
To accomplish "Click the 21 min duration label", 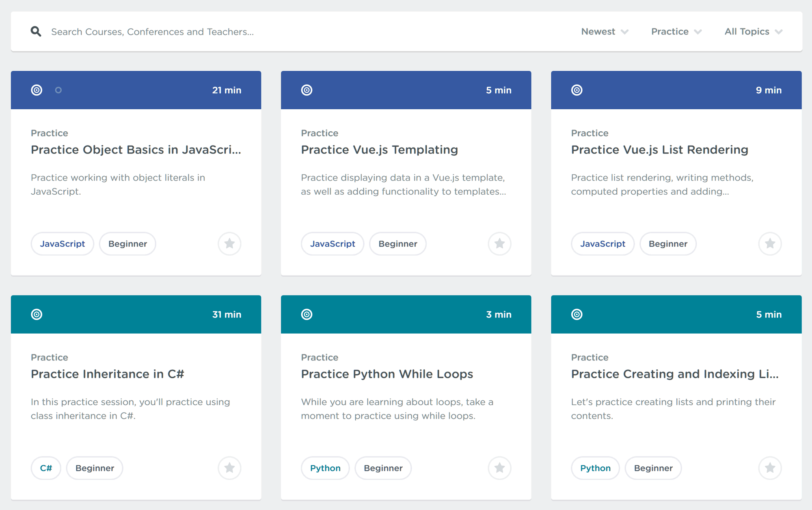I will click(227, 90).
